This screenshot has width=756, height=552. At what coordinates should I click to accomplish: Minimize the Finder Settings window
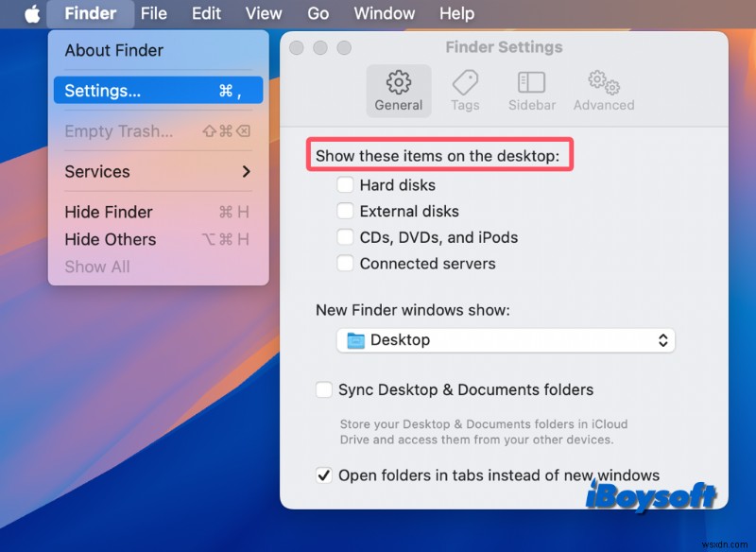320,47
